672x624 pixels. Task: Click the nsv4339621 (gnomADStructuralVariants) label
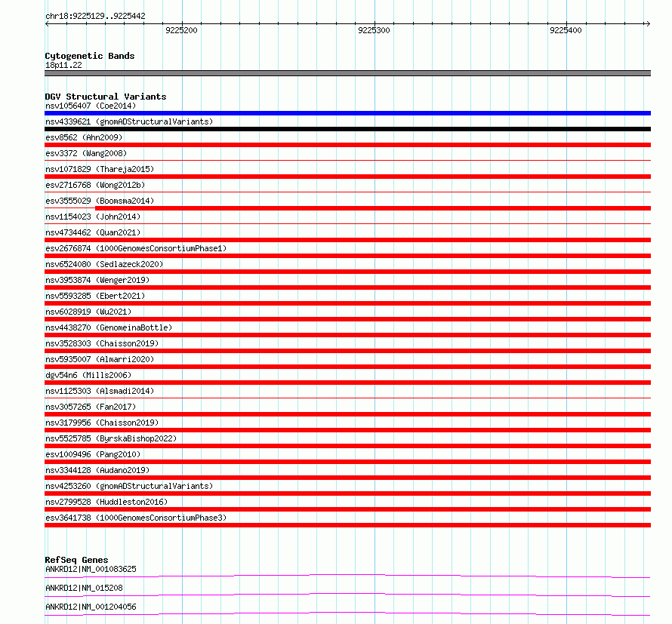pos(129,121)
